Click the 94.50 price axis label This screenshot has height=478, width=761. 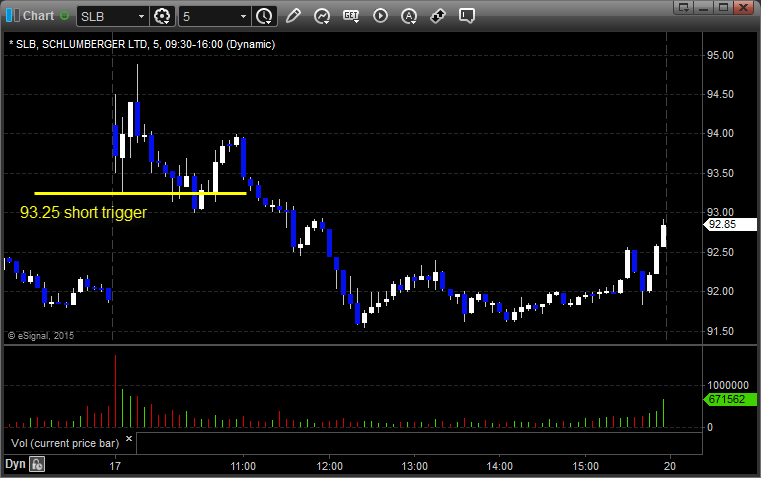(x=720, y=94)
